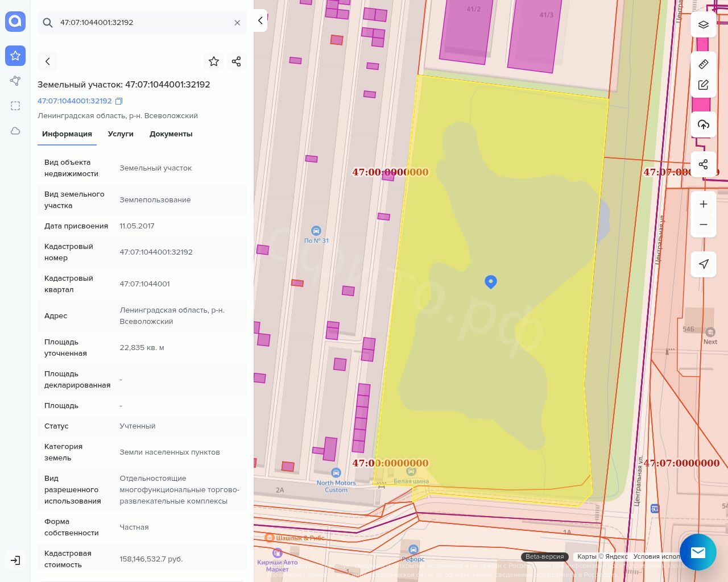
Task: Clear the search field with X
Action: pos(237,23)
